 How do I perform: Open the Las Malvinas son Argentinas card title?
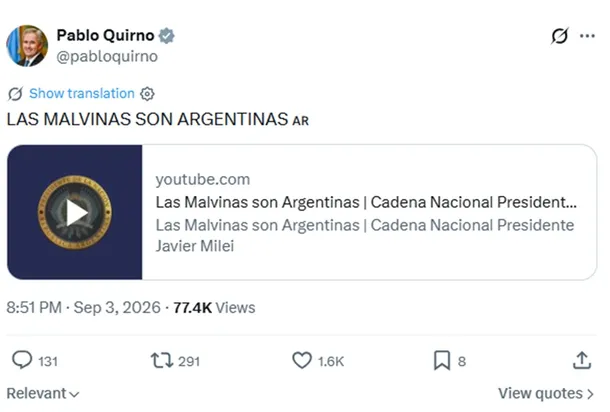[x=366, y=202]
